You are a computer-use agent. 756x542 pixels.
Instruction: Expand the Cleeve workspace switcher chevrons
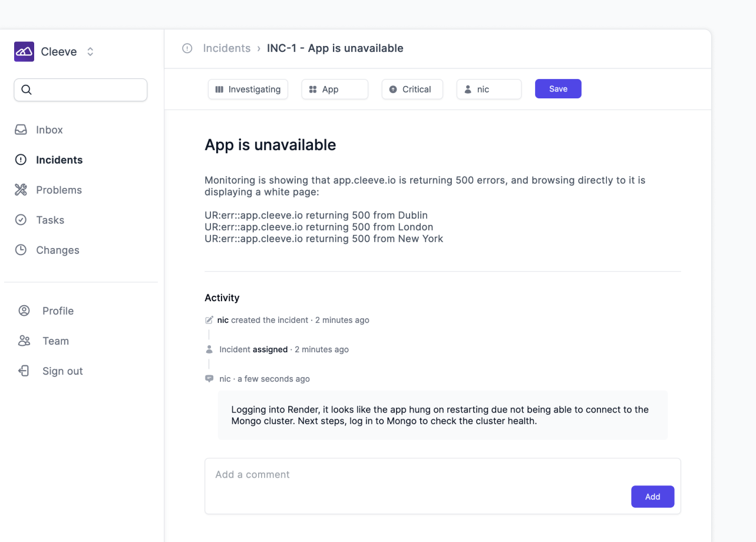(90, 52)
